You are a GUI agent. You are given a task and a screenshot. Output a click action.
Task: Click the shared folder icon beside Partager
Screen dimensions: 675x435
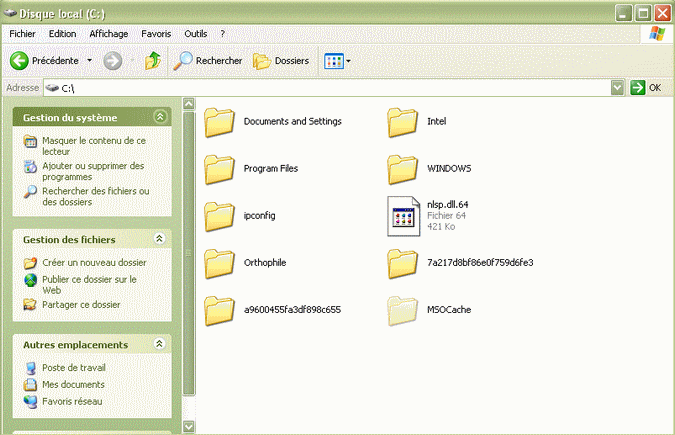pyautogui.click(x=30, y=305)
